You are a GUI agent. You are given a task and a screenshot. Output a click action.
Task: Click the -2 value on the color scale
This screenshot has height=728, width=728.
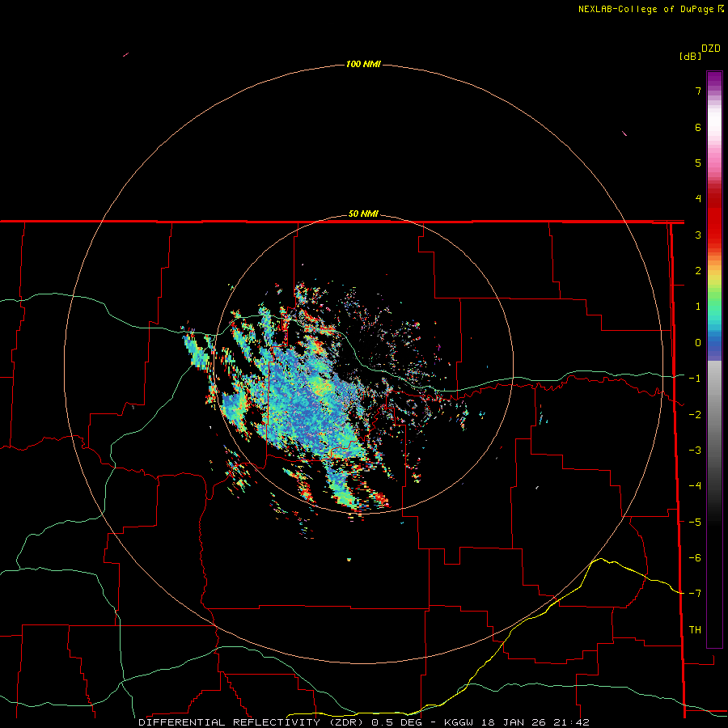(695, 415)
